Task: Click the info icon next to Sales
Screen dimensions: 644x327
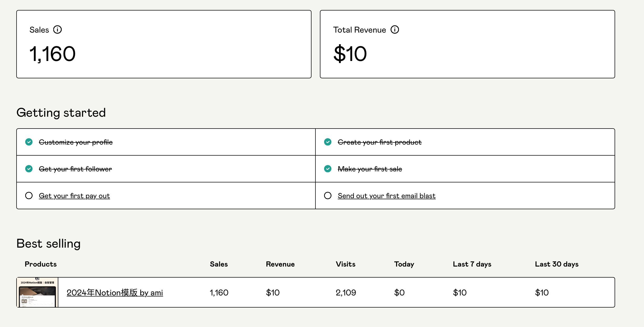Action: click(x=57, y=30)
